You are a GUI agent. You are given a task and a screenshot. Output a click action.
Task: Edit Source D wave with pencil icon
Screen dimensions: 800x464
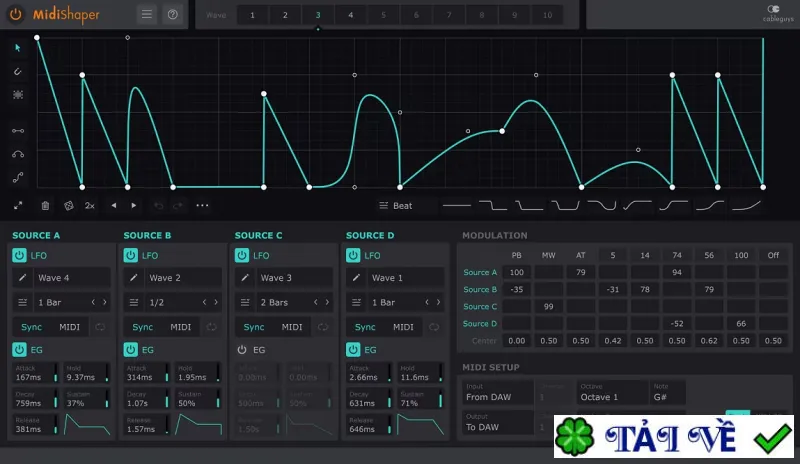(356, 278)
